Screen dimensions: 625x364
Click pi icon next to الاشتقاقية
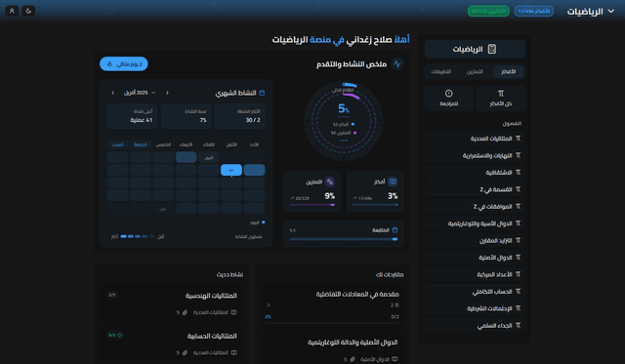tap(518, 172)
